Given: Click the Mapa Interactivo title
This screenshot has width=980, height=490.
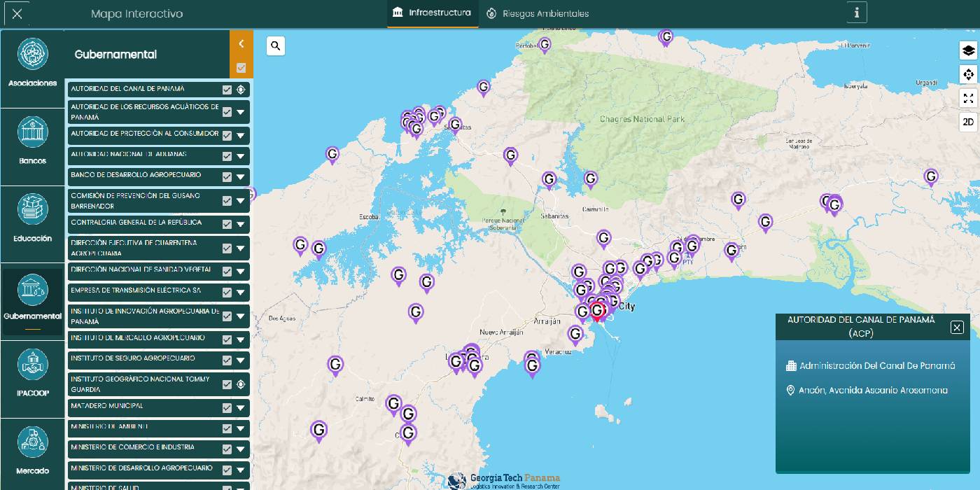Looking at the screenshot, I should click(137, 13).
